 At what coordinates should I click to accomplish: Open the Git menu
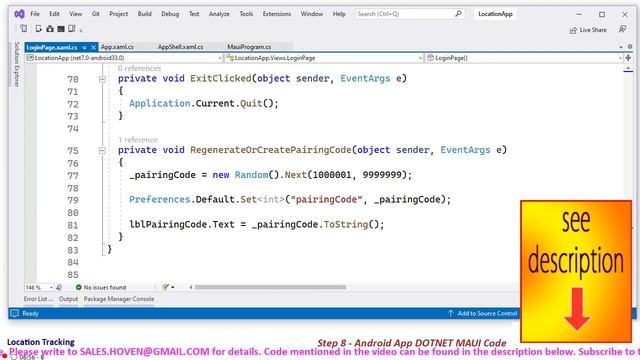pyautogui.click(x=96, y=14)
